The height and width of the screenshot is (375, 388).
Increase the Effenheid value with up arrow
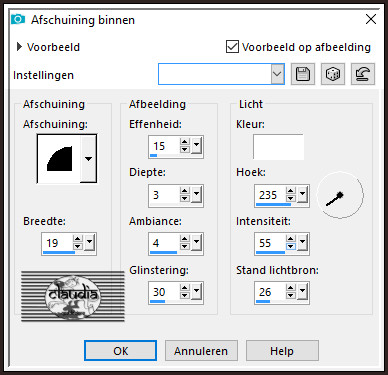(184, 142)
